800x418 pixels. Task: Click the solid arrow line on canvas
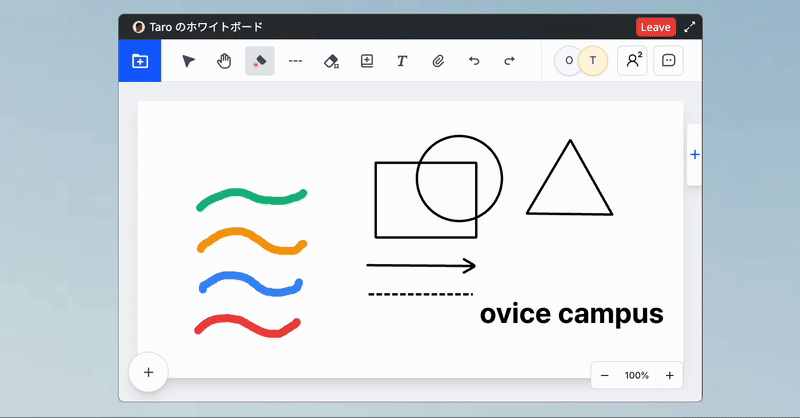point(421,265)
